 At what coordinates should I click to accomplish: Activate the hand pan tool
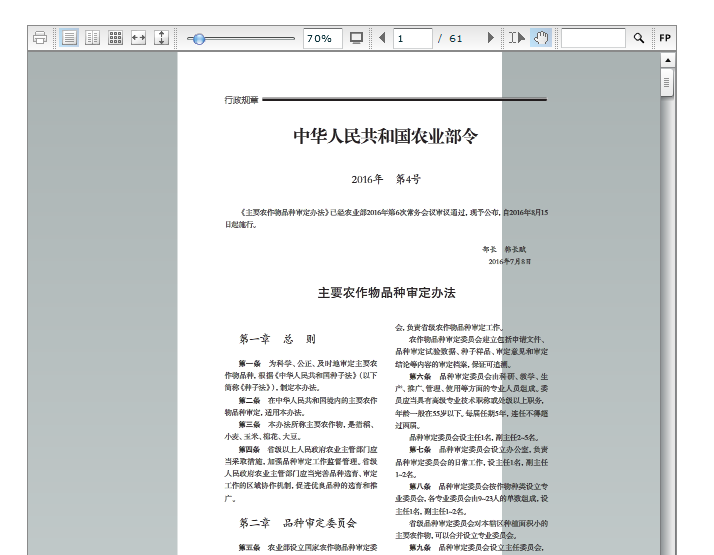click(541, 38)
